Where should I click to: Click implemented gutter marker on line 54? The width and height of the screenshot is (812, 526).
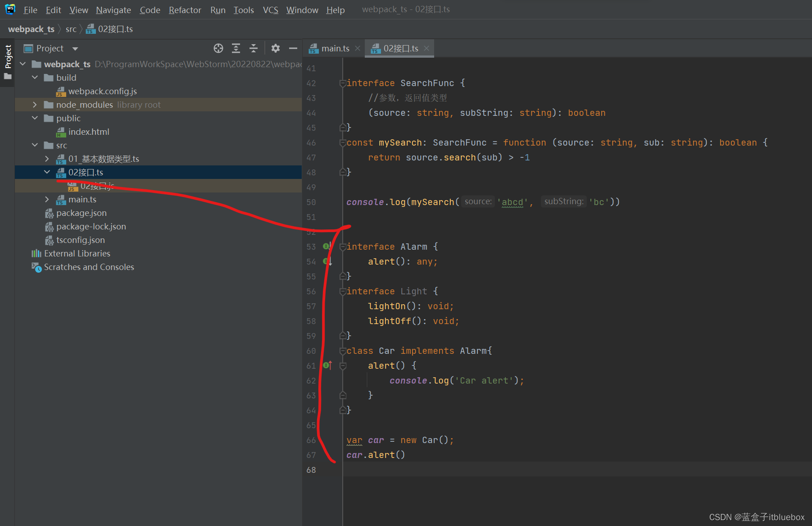point(327,261)
